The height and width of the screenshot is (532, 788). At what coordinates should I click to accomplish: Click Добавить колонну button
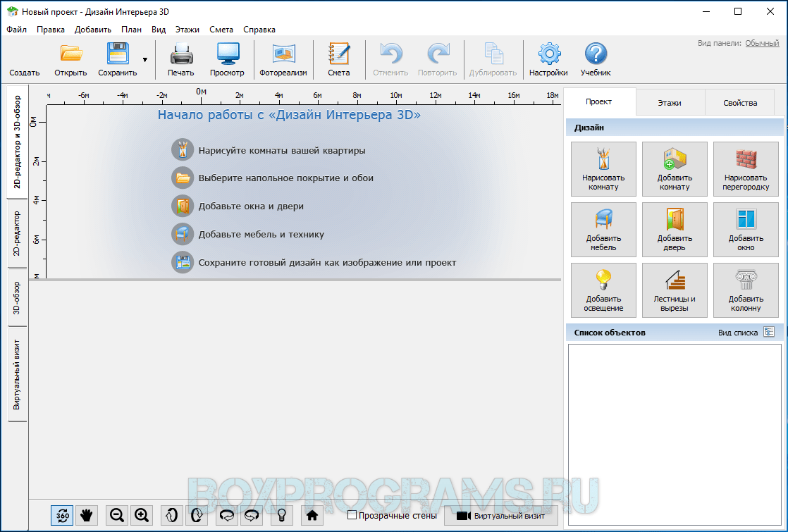746,290
